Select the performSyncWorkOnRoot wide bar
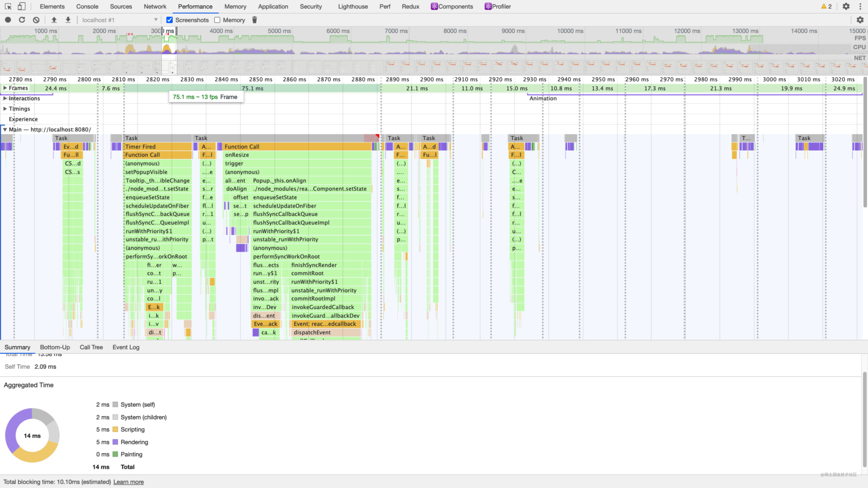This screenshot has height=488, width=868. (x=311, y=257)
